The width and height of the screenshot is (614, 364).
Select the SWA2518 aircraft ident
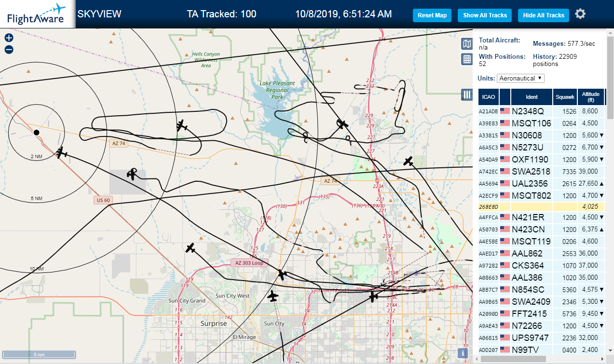pyautogui.click(x=531, y=171)
